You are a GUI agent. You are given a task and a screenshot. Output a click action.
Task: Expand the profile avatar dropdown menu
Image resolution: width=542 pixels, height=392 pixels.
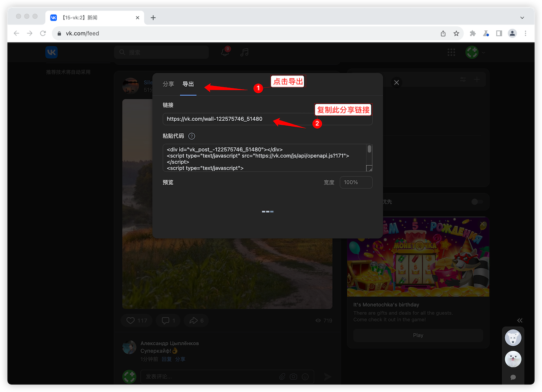[x=475, y=52]
